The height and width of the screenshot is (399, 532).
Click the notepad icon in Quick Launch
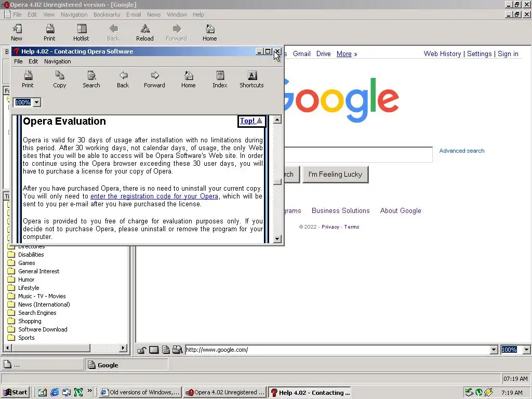(43, 393)
